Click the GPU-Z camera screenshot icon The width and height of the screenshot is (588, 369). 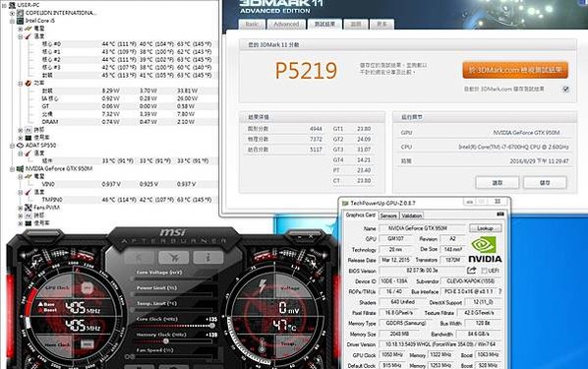500,215
